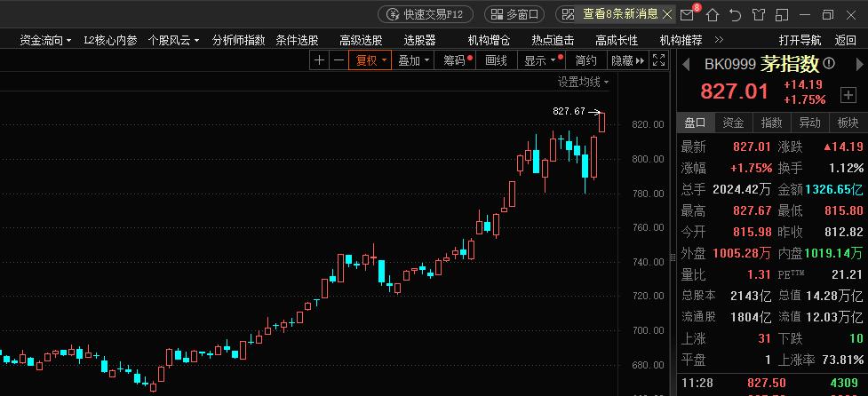Image resolution: width=868 pixels, height=396 pixels.
Task: Open 设置均线 dropdown
Action: click(582, 83)
